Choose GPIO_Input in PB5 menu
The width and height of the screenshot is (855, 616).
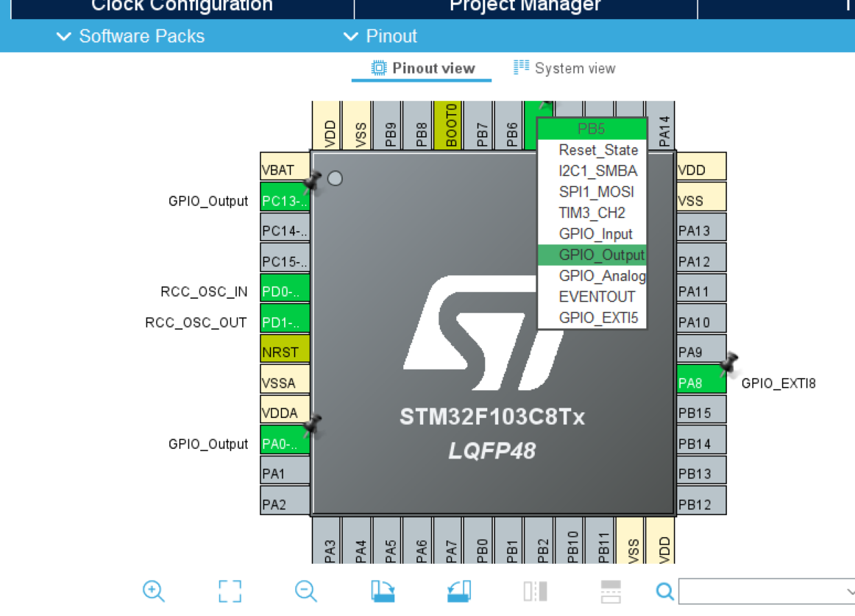(x=592, y=234)
